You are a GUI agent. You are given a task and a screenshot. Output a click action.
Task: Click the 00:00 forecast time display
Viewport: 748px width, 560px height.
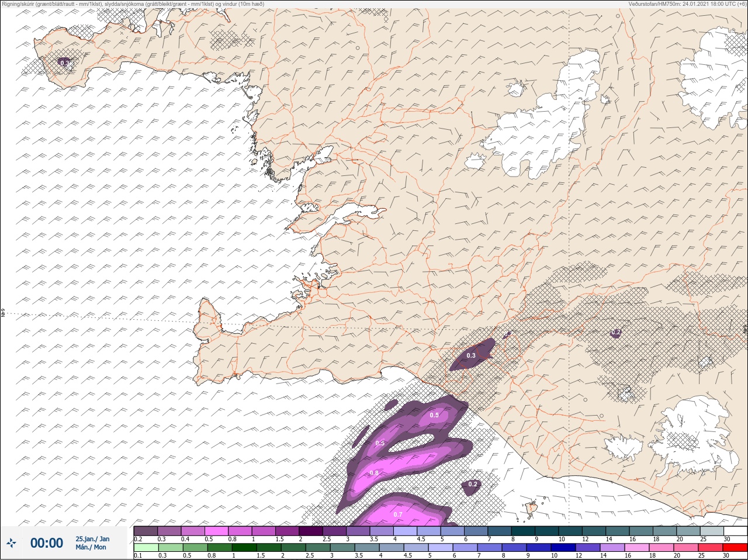pyautogui.click(x=46, y=543)
